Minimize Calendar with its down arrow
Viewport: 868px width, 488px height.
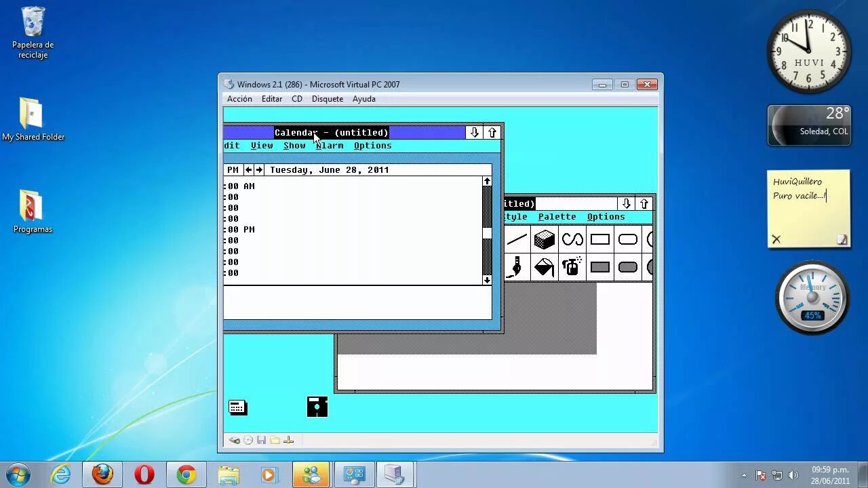(475, 133)
